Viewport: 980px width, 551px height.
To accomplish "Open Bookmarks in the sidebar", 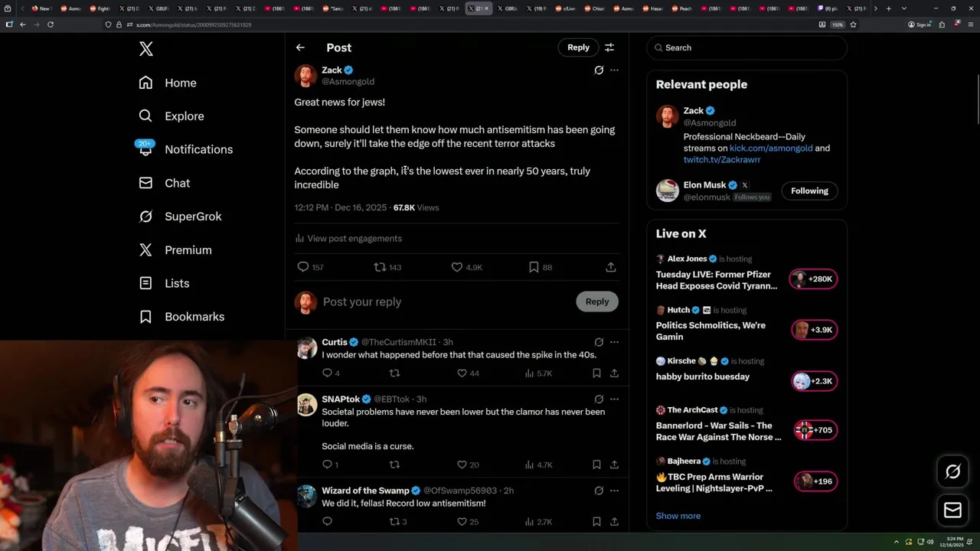I will click(x=181, y=317).
